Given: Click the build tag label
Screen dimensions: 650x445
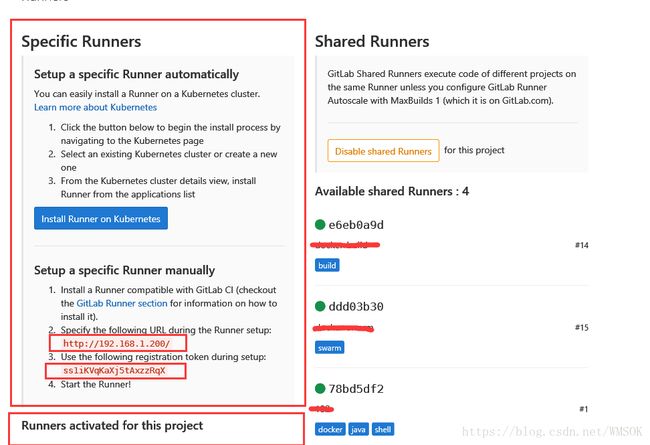Looking at the screenshot, I should [x=327, y=265].
